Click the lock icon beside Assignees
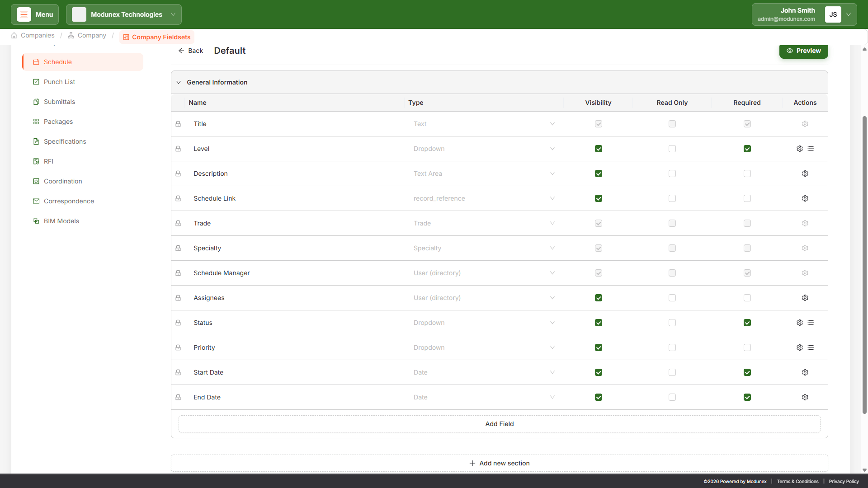Viewport: 868px width, 488px height. (178, 298)
